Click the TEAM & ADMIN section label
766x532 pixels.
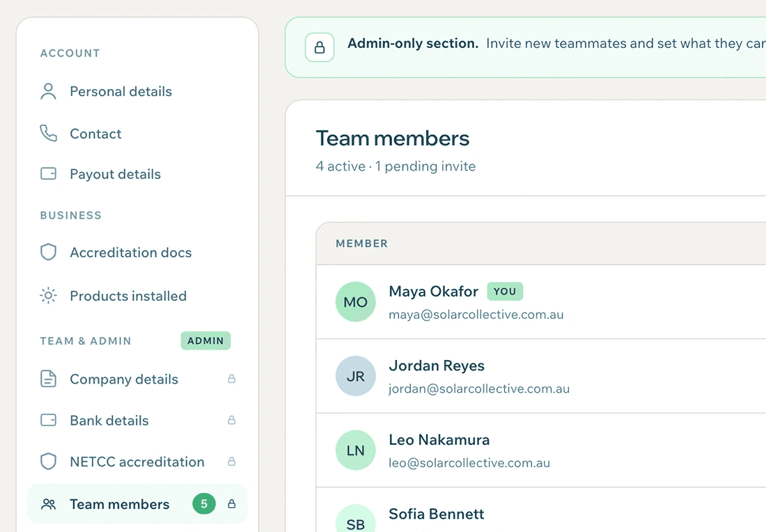(x=86, y=341)
